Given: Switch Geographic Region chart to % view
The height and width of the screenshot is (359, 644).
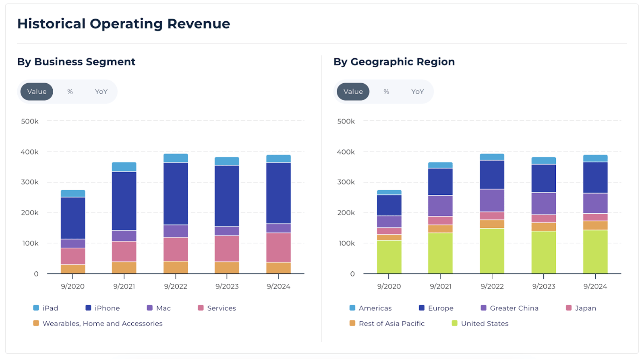Looking at the screenshot, I should [x=386, y=92].
